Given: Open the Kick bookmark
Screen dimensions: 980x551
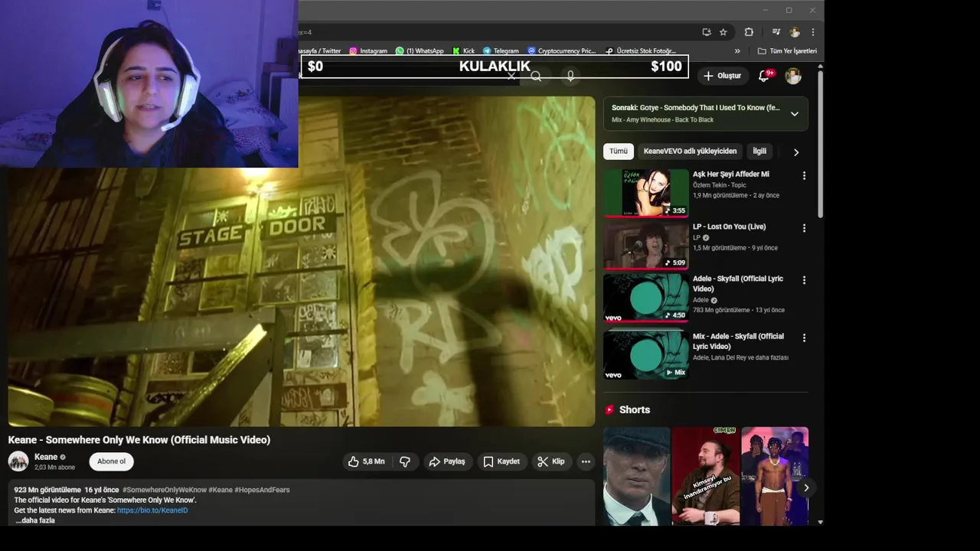Looking at the screenshot, I should (x=464, y=51).
